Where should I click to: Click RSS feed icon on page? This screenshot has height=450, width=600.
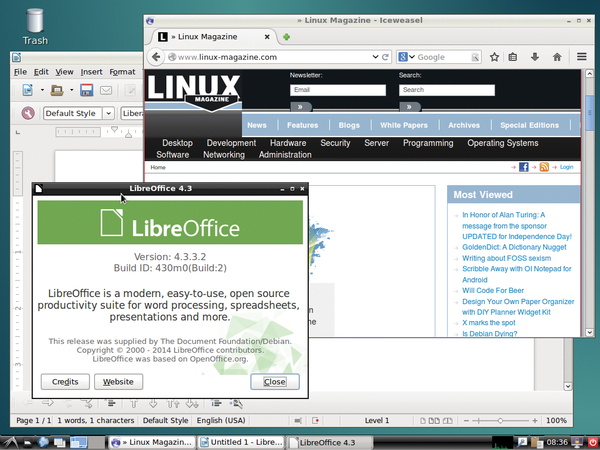pyautogui.click(x=544, y=167)
